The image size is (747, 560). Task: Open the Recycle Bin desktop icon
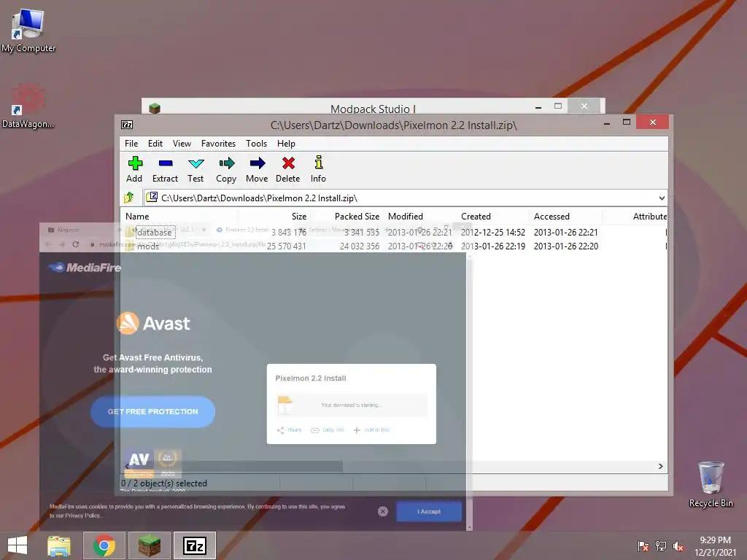click(x=711, y=484)
